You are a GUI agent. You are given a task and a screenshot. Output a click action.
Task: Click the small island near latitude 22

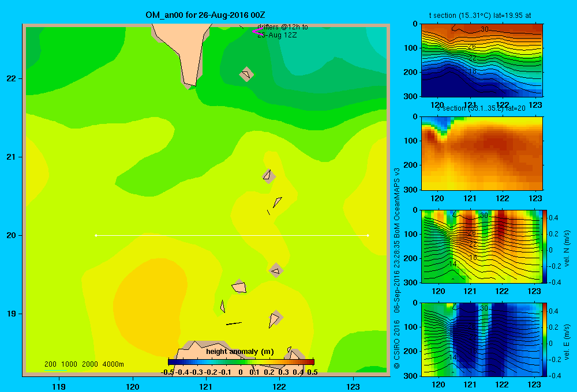coord(246,74)
